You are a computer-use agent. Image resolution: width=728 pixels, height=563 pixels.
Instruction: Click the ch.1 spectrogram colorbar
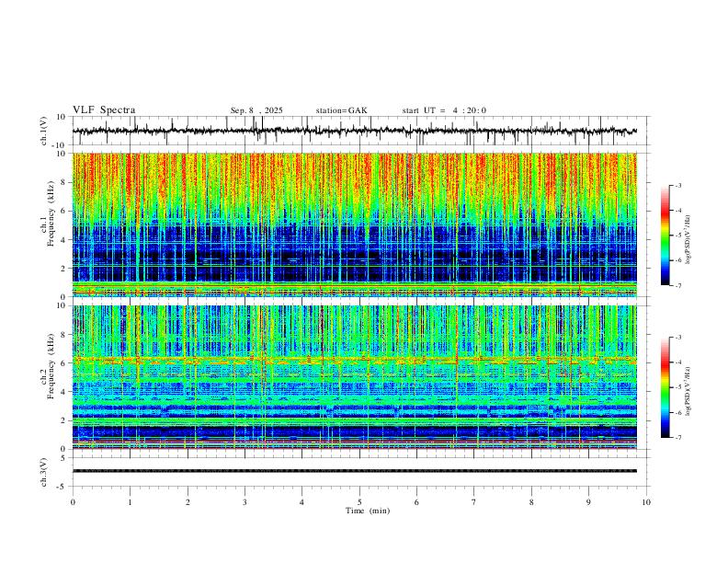(665, 236)
